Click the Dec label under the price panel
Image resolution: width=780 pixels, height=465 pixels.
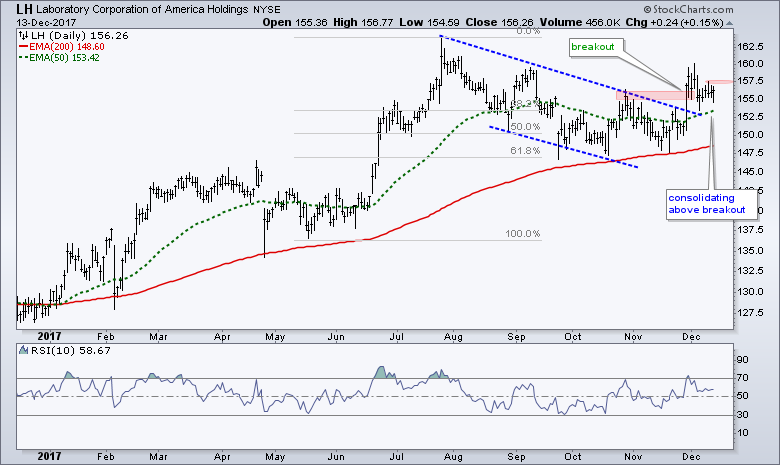(x=691, y=337)
